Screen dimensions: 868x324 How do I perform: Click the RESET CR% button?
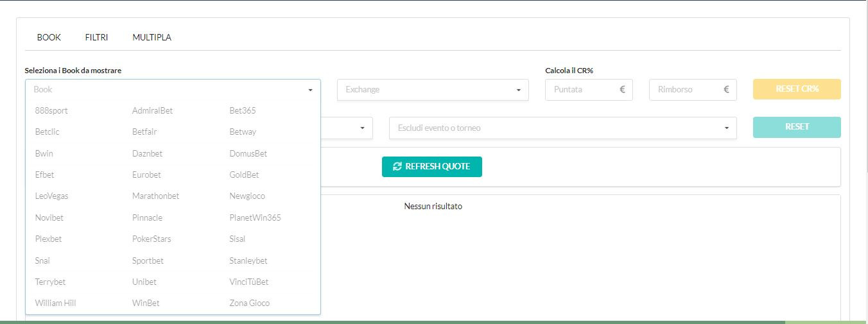coord(797,89)
